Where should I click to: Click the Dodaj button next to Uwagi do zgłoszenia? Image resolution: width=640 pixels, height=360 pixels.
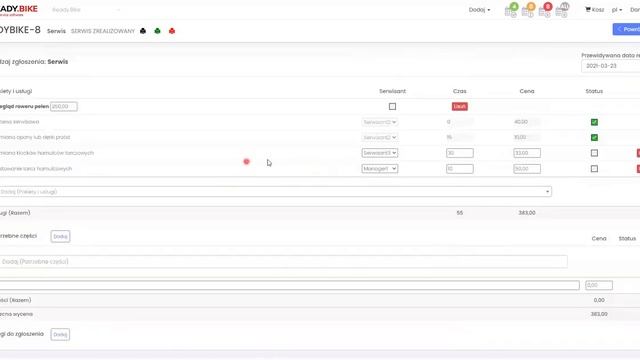60,334
